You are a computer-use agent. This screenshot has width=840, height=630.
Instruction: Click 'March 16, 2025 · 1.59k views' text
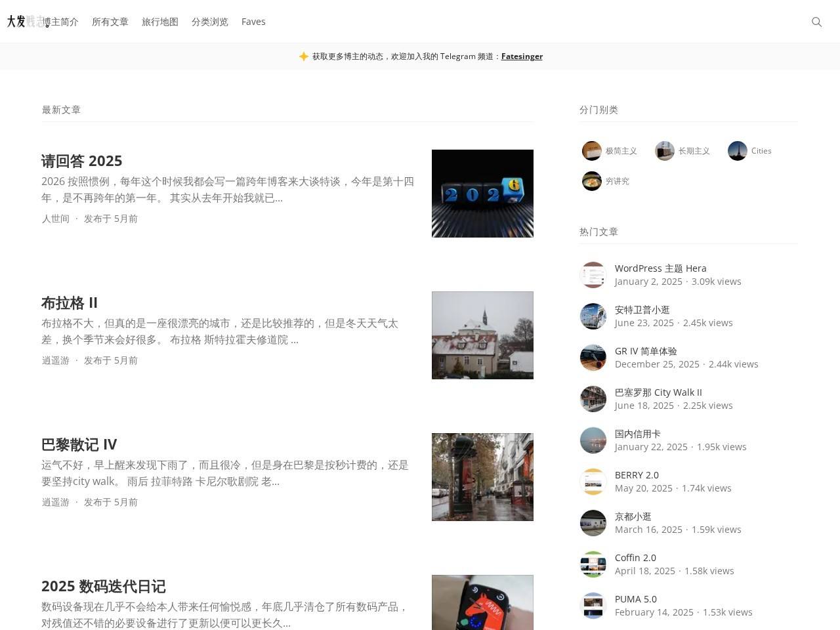(x=678, y=530)
